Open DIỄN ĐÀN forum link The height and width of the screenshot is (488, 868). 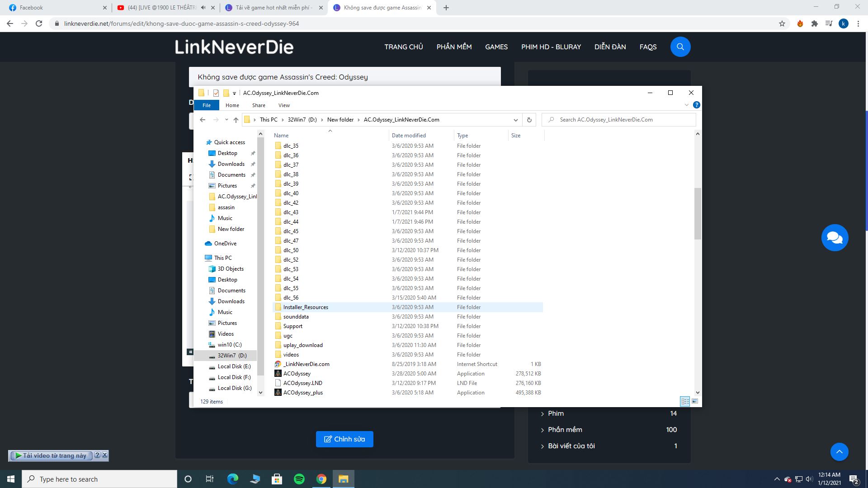tap(610, 47)
